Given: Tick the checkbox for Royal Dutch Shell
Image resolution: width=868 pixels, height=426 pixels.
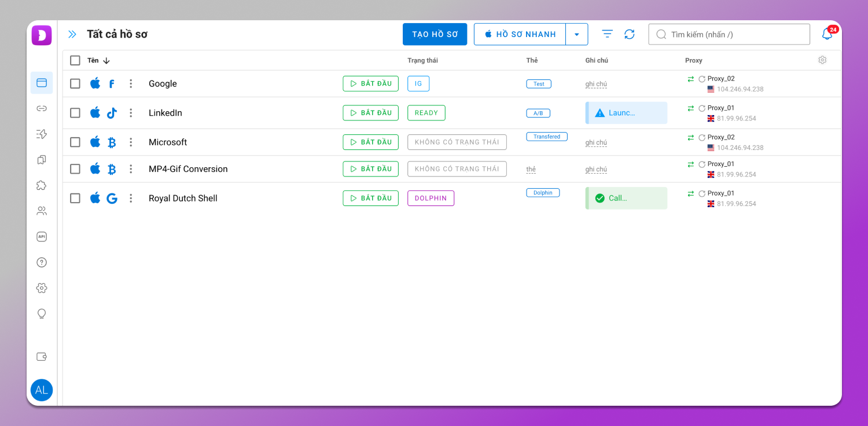Looking at the screenshot, I should point(75,199).
